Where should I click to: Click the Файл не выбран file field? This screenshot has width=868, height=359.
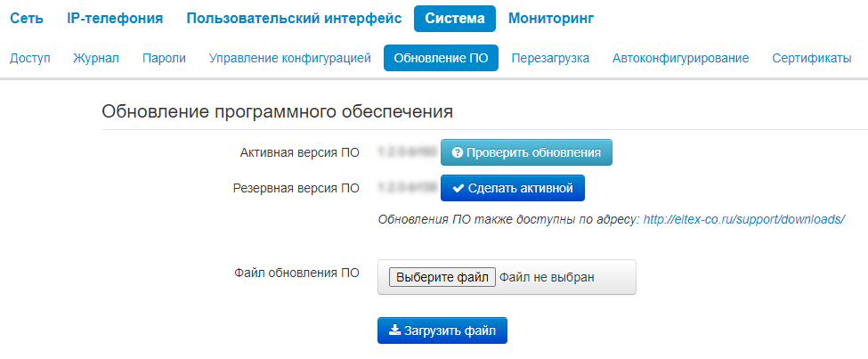pos(507,277)
